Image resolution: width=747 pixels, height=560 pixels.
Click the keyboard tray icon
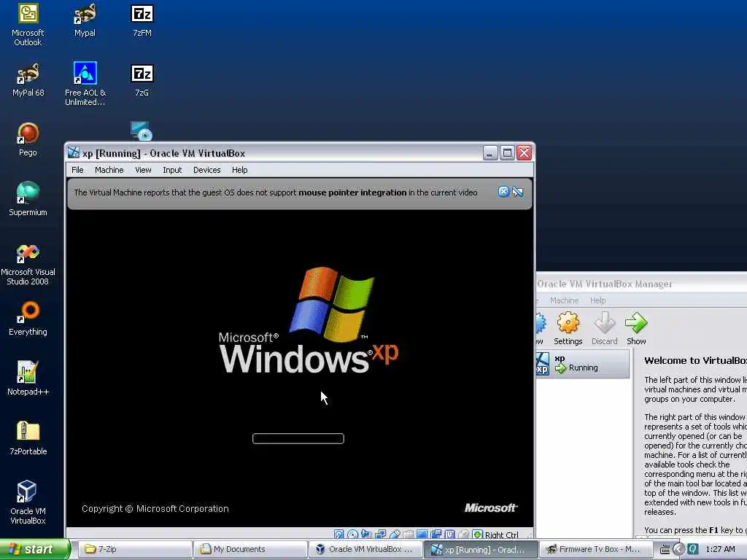[x=665, y=550]
